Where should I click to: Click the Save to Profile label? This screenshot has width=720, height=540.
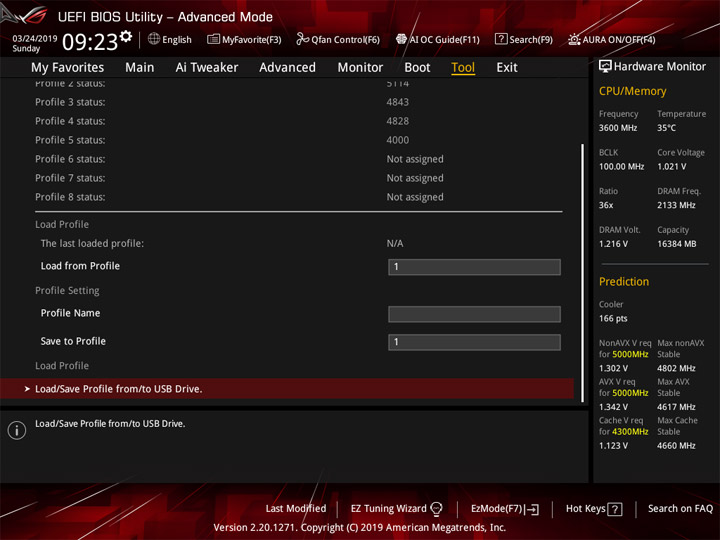pyautogui.click(x=73, y=341)
